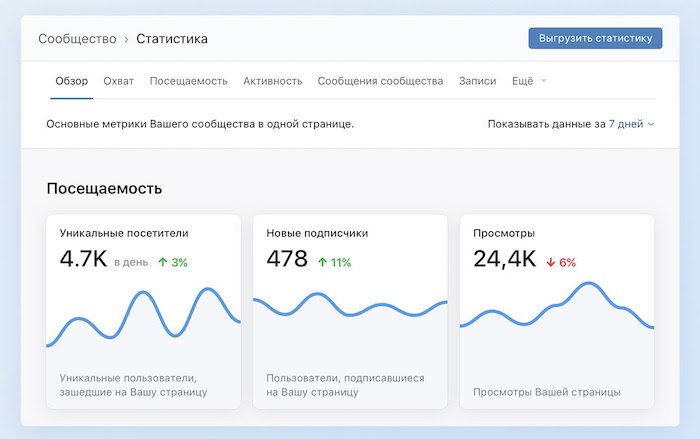
Task: Click the Просмотры Вашей страницы caption
Action: pyautogui.click(x=547, y=392)
